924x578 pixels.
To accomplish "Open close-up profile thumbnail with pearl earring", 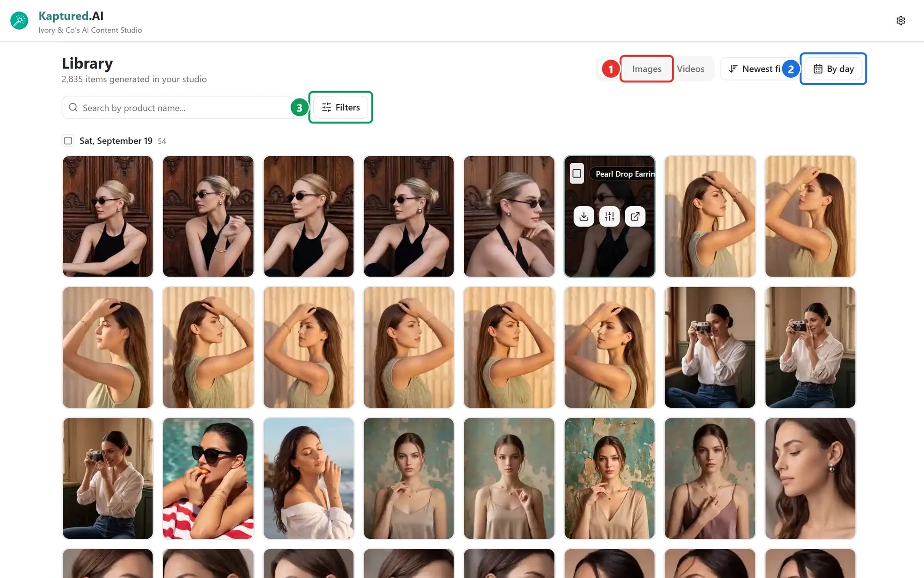I will click(810, 478).
